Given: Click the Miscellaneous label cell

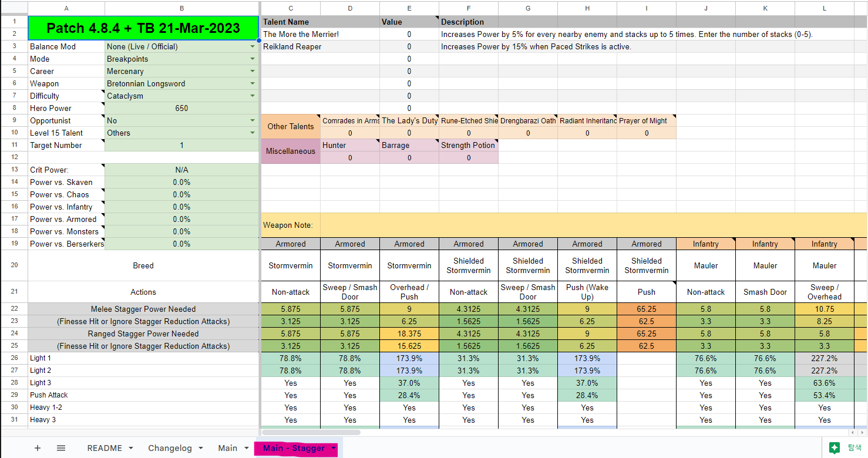Looking at the screenshot, I should (291, 151).
